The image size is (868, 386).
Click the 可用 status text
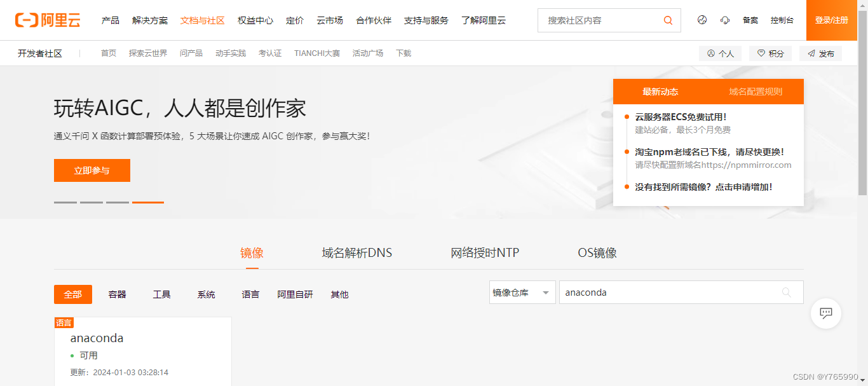pyautogui.click(x=88, y=355)
